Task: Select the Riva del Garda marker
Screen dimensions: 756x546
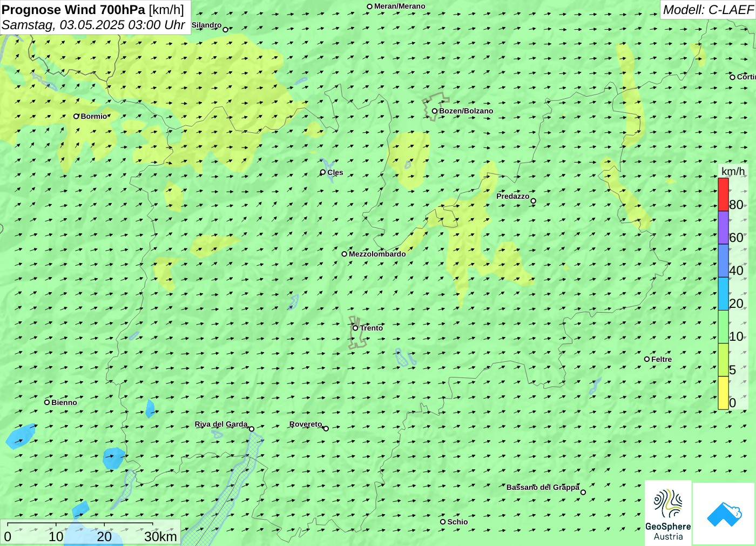Action: click(252, 429)
